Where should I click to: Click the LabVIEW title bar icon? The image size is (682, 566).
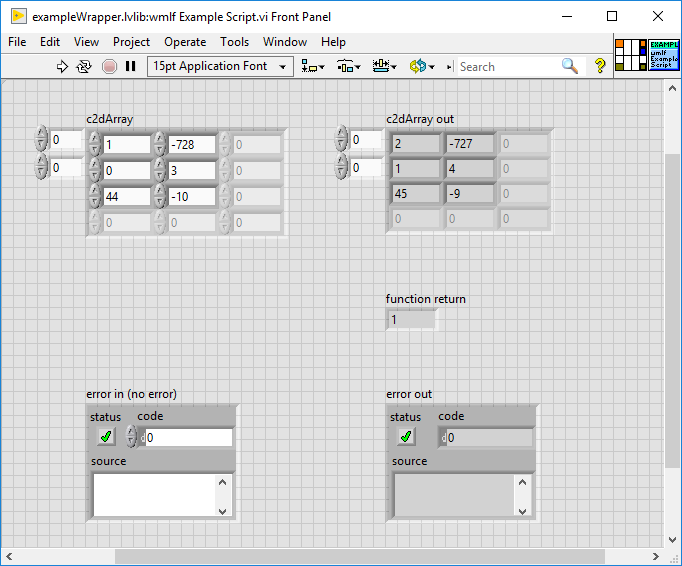point(19,17)
